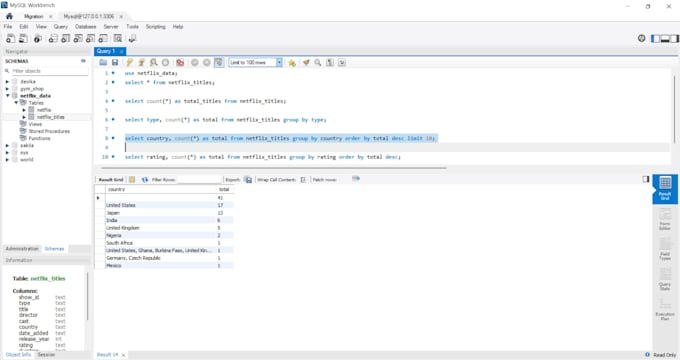Stop the running query

[x=165, y=62]
